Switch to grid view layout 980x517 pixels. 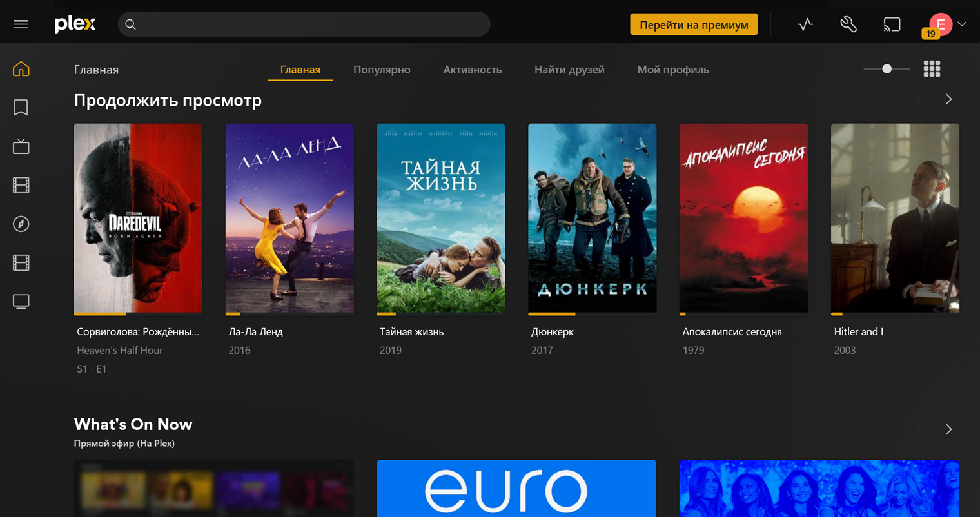932,69
